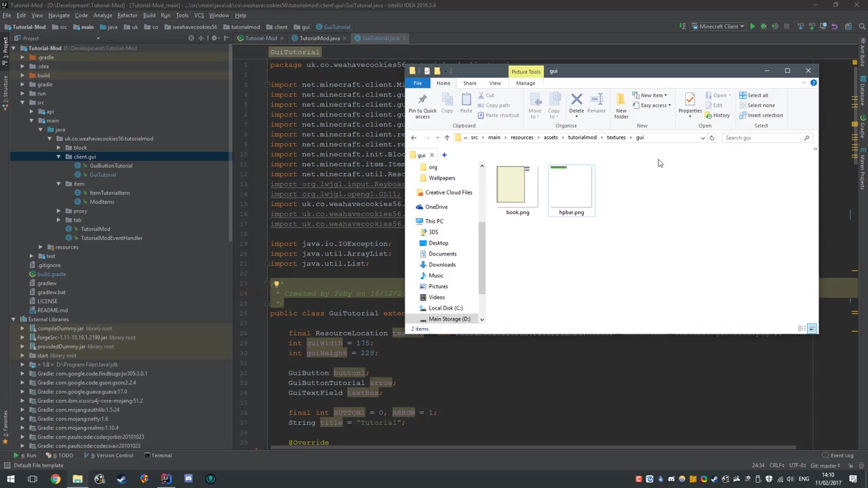
Task: Select GuiButtonTutorial class in Project tree
Action: (x=111, y=166)
